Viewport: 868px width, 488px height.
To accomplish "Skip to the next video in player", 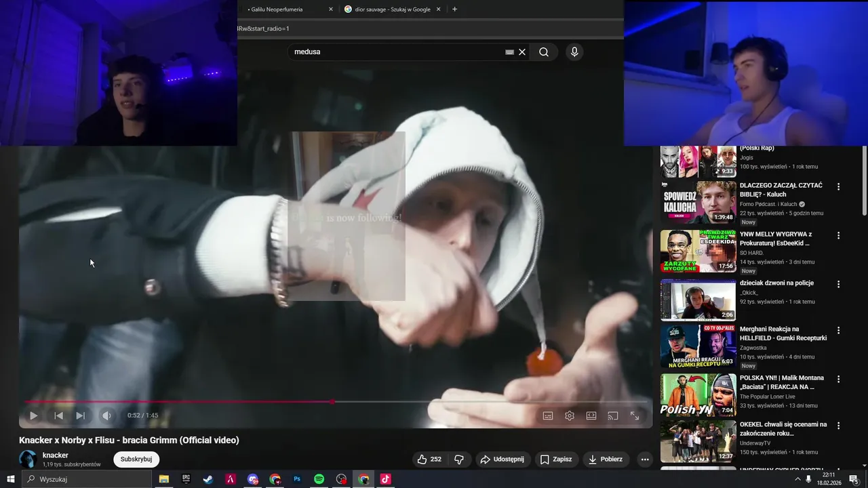I will (x=81, y=415).
